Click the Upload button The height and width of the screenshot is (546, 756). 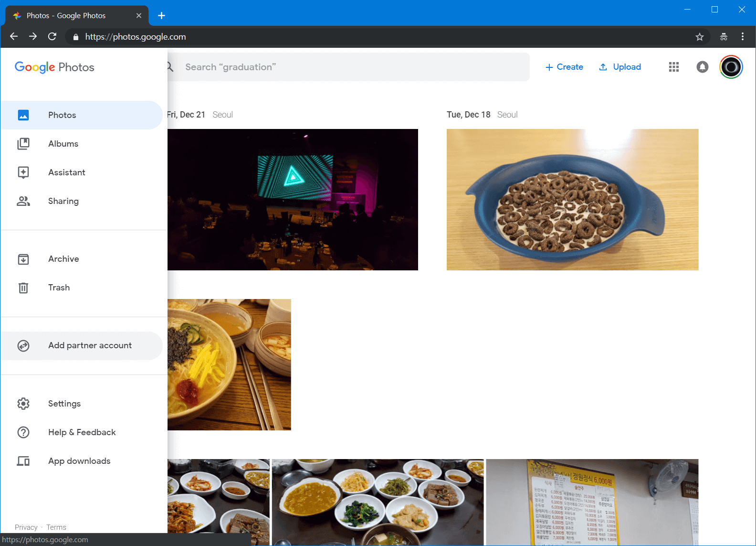[620, 67]
